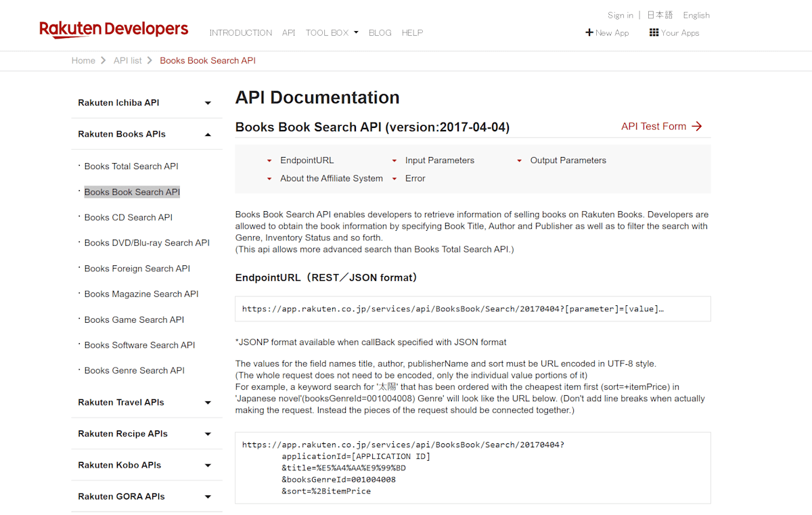
Task: Select the English language link
Action: 696,15
